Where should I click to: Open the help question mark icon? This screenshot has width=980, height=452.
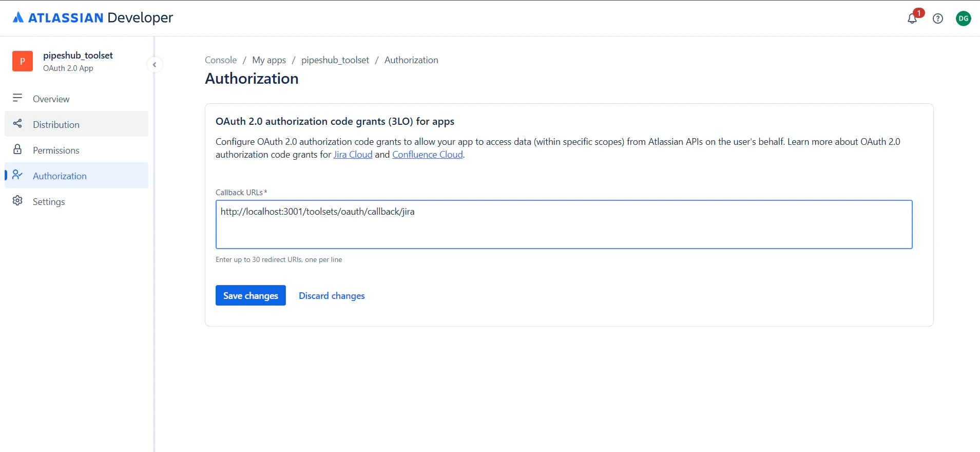coord(938,18)
